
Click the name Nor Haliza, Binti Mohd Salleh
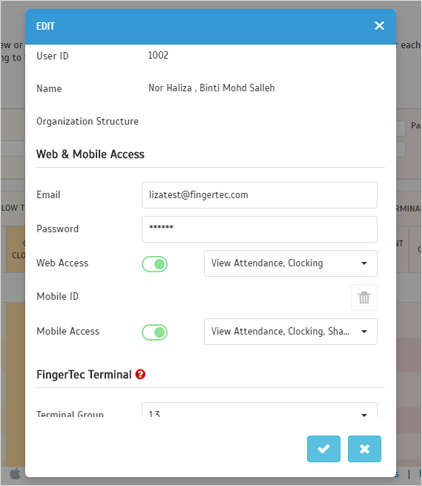212,88
